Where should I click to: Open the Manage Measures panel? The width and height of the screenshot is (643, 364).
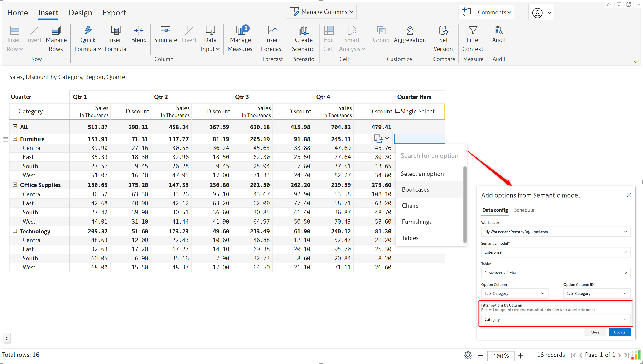click(240, 38)
